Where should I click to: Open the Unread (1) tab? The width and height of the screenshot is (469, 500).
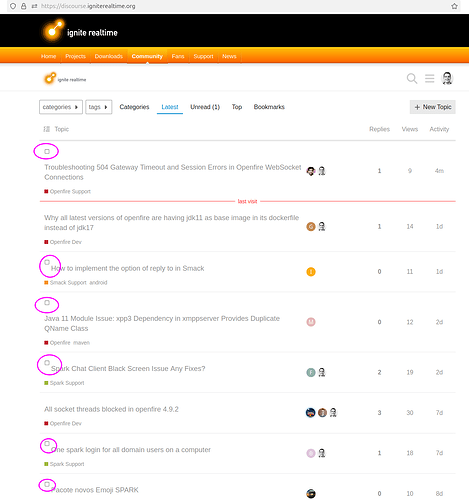click(x=205, y=107)
